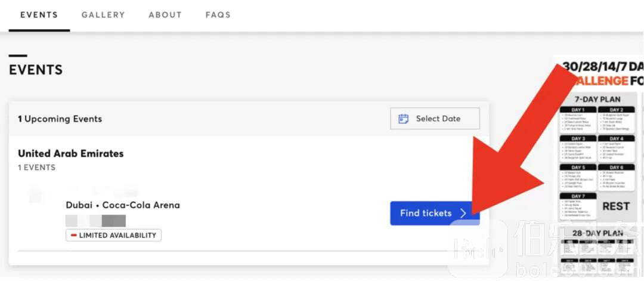
Task: Click the Find tickets button
Action: [x=435, y=213]
